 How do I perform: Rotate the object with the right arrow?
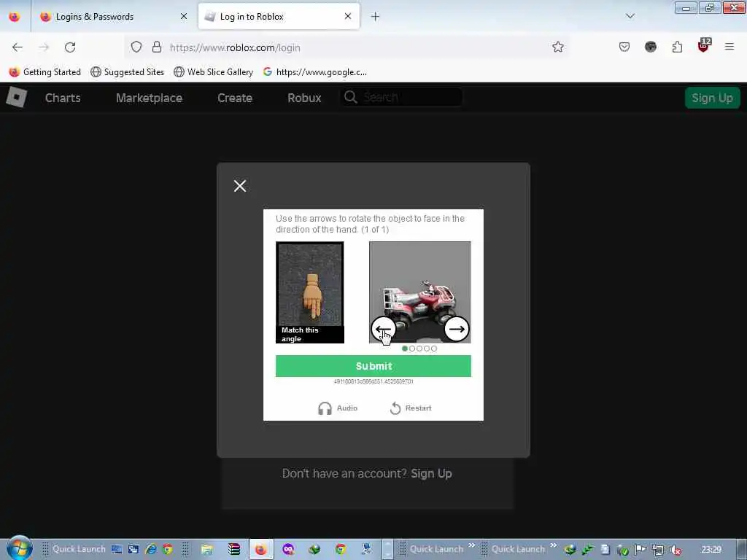457,329
